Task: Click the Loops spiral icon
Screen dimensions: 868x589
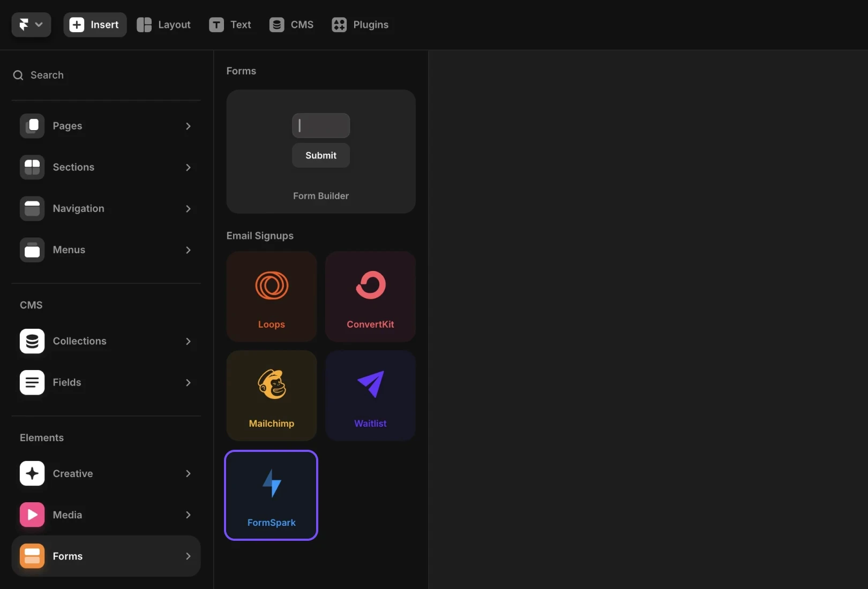Action: point(272,285)
